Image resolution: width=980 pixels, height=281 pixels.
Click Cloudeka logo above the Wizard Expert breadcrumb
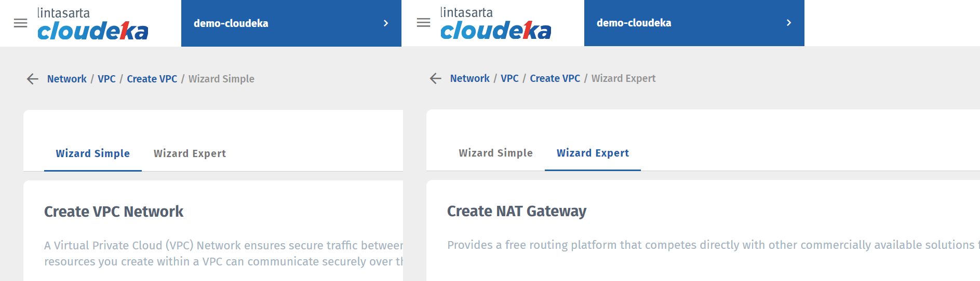click(495, 24)
